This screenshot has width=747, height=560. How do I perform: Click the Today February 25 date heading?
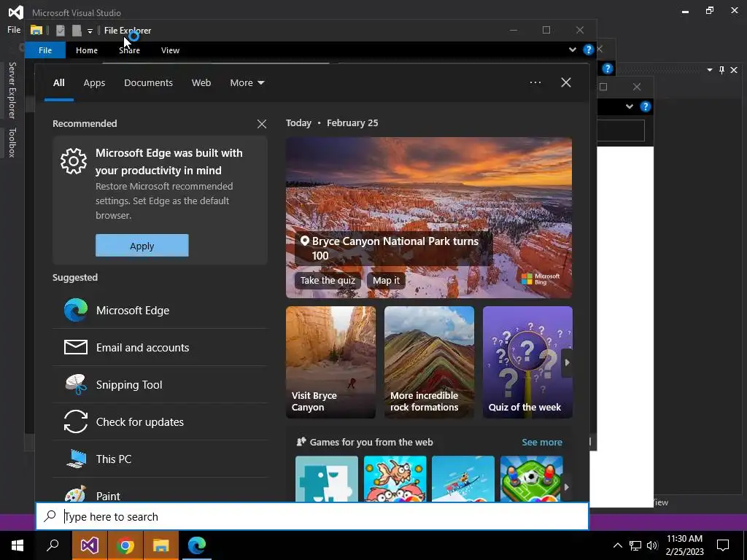coord(332,122)
